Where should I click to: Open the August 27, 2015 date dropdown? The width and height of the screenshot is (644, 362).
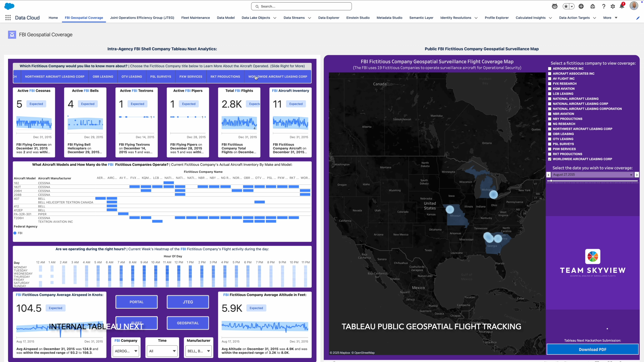(592, 175)
